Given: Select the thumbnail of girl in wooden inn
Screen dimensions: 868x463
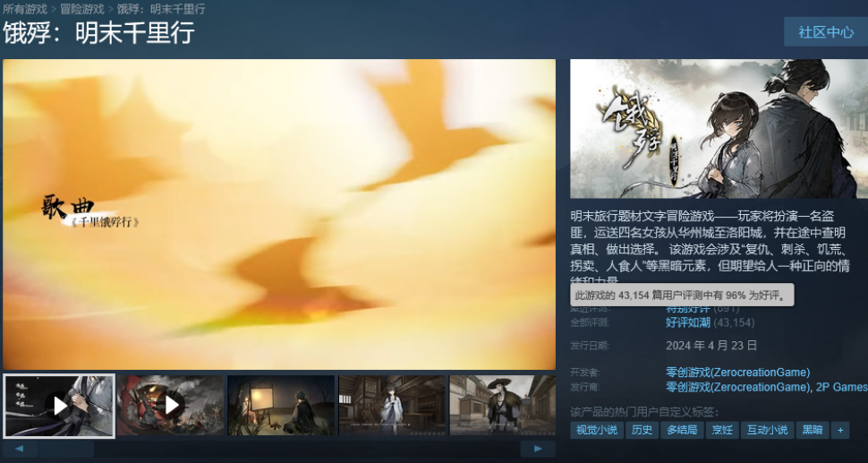Looking at the screenshot, I should 392,406.
